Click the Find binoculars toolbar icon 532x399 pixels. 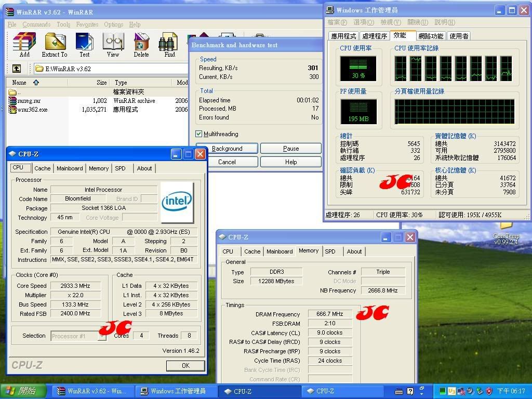point(168,42)
